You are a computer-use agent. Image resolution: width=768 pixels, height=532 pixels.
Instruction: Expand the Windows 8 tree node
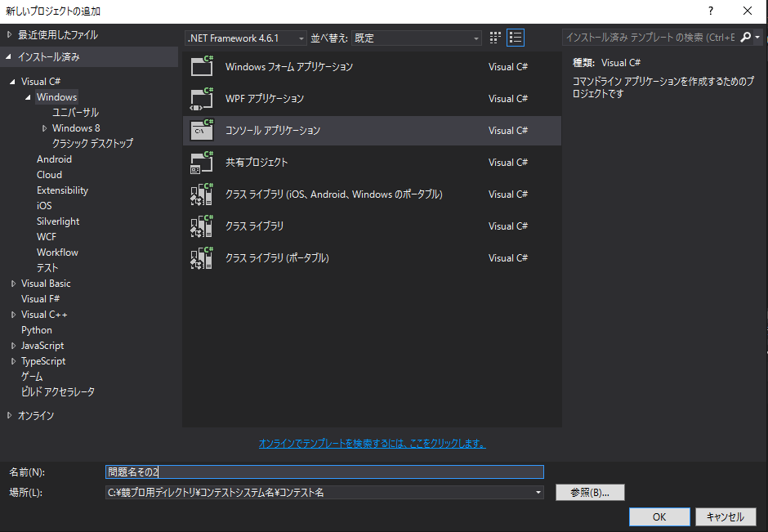pos(45,128)
